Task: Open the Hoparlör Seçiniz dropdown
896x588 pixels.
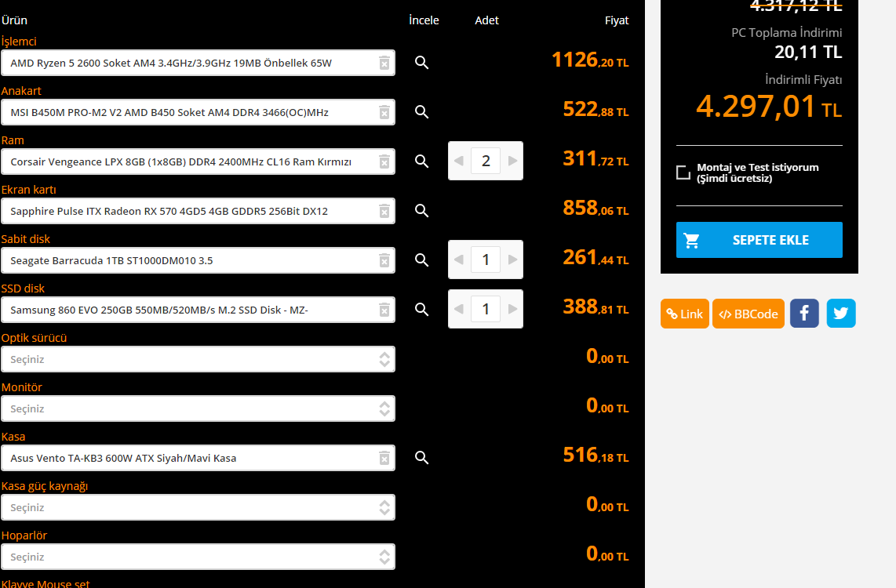Action: click(198, 557)
